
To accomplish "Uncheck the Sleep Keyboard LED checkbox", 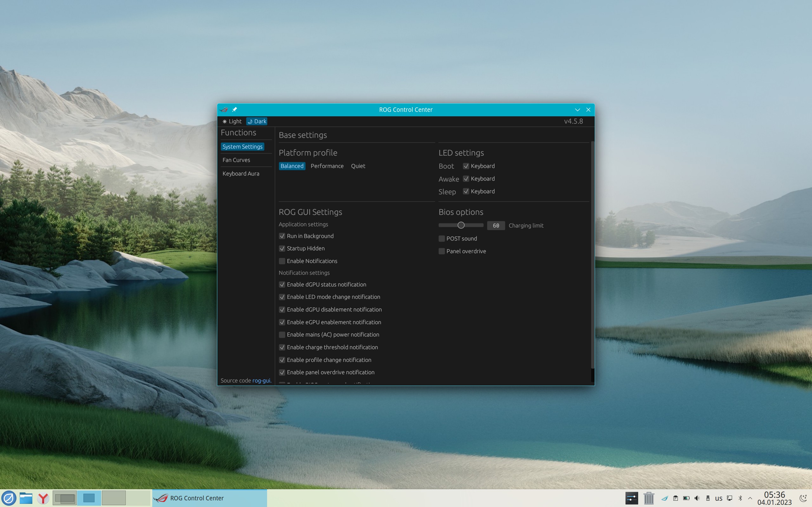I will point(466,191).
